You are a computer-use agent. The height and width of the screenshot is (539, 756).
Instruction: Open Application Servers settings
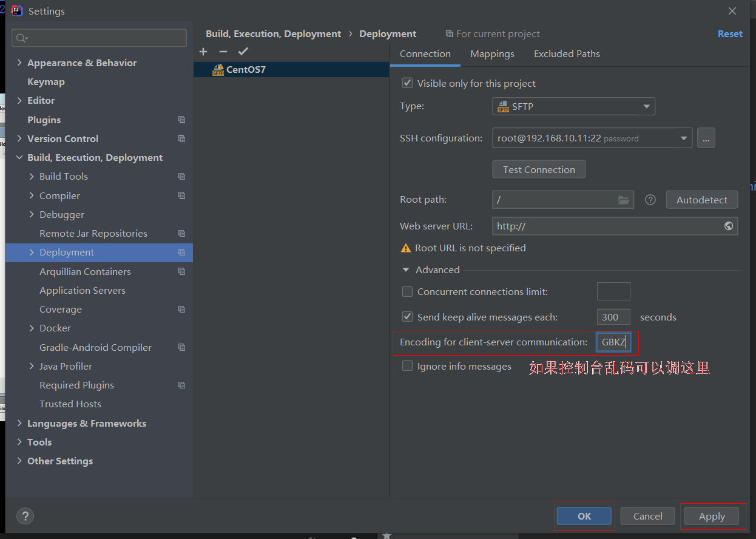(83, 290)
